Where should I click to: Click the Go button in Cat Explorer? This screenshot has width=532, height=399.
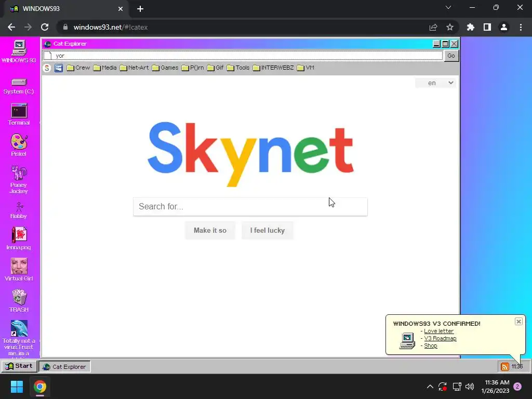point(451,56)
